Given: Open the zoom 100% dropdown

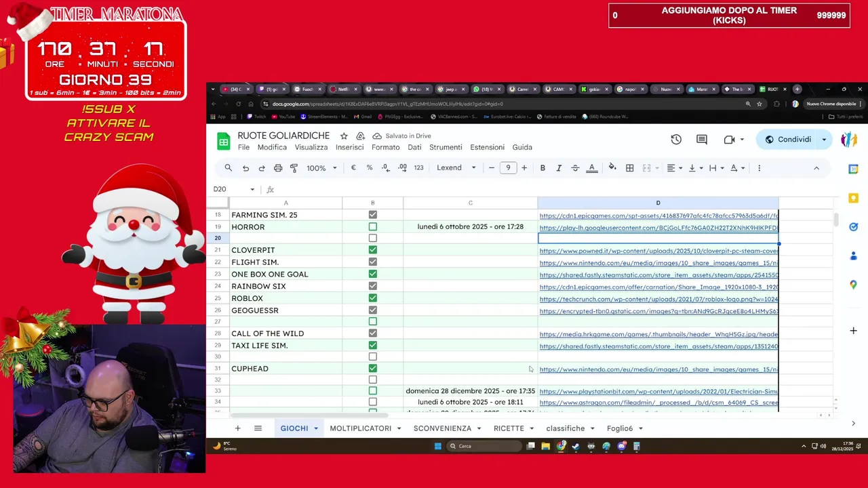Looking at the screenshot, I should (x=321, y=168).
